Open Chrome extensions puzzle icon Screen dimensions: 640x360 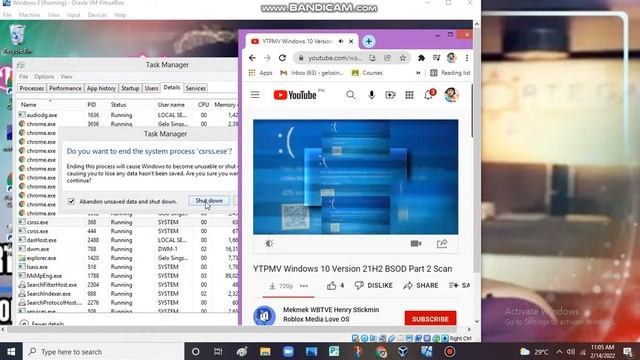point(421,58)
